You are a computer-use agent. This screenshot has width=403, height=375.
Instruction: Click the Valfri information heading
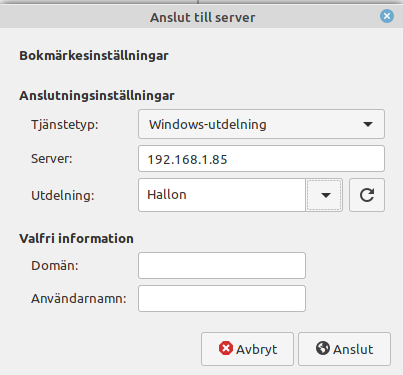(76, 239)
